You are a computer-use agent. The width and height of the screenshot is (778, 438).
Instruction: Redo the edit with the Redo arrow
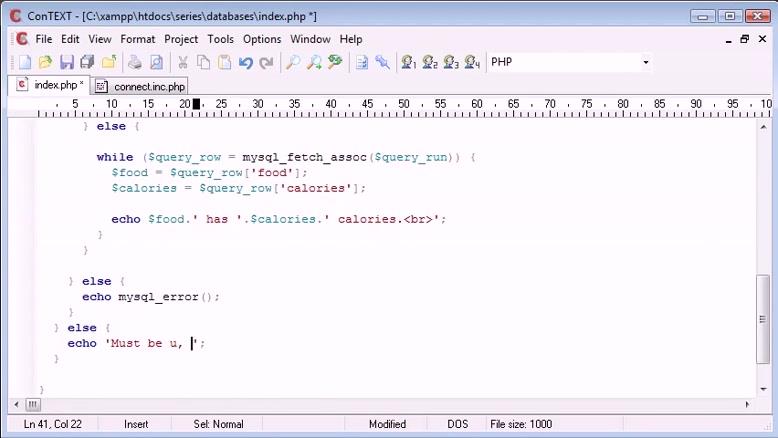pyautogui.click(x=267, y=62)
